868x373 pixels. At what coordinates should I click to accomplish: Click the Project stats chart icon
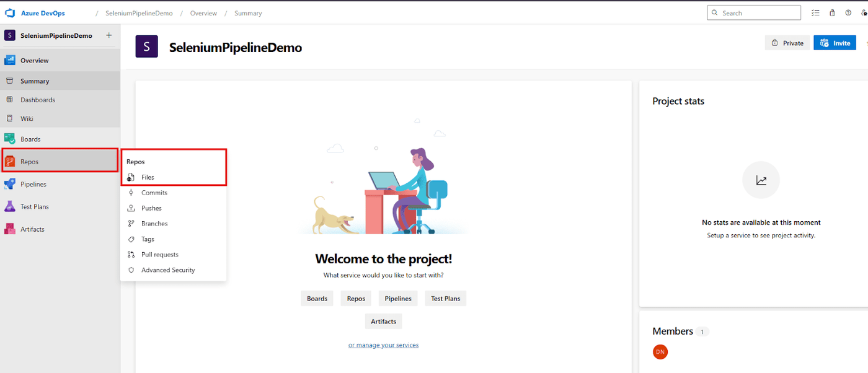point(761,180)
